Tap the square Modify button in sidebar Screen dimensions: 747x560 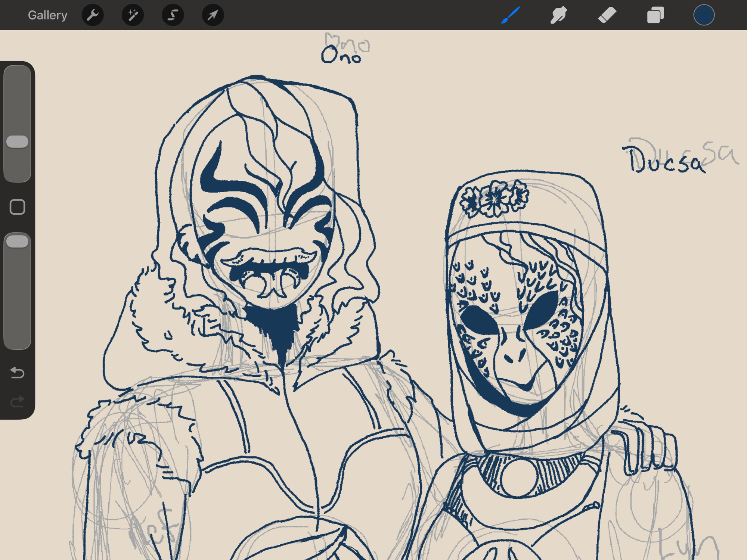point(17,207)
